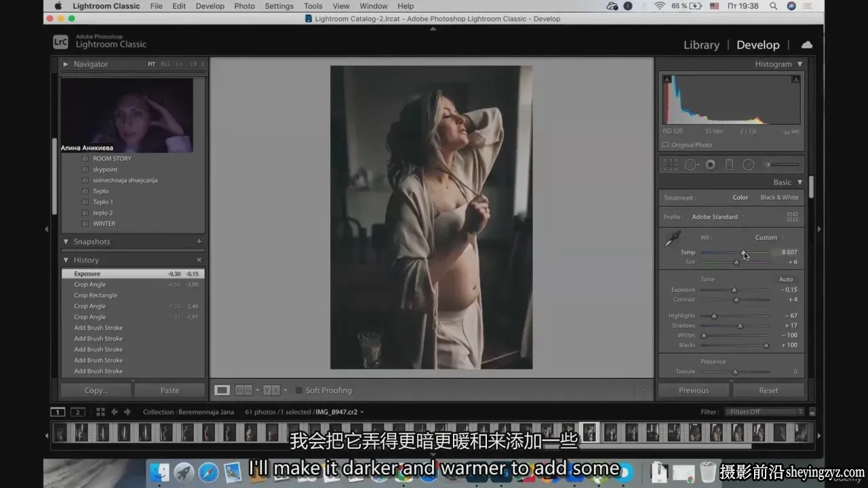Go forward to next source arrow

pyautogui.click(x=127, y=412)
